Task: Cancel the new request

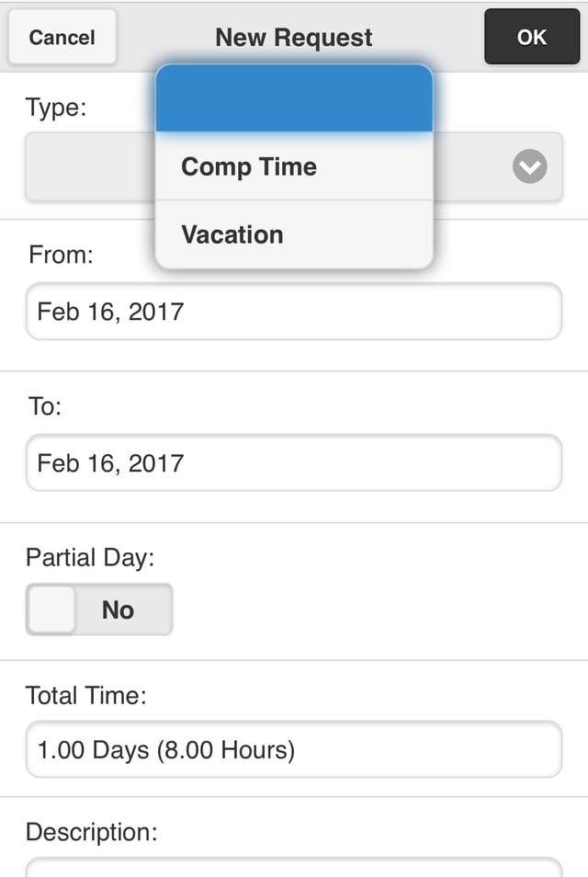Action: click(x=62, y=37)
